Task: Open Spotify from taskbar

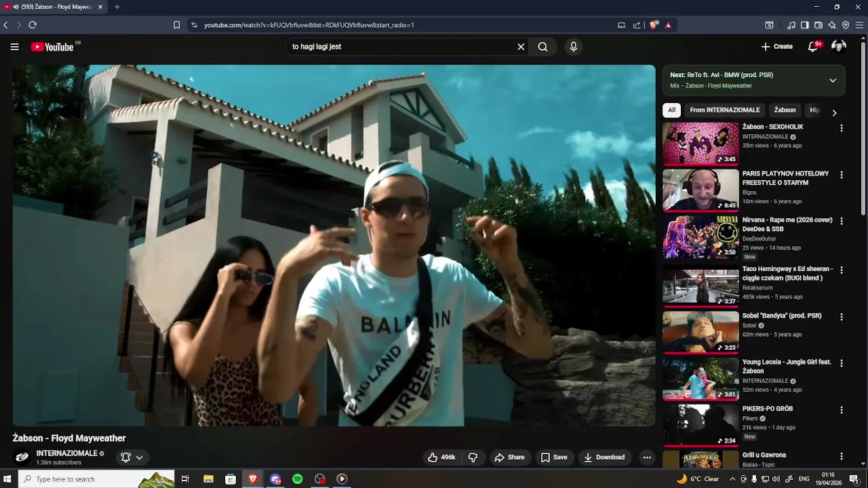Action: [297, 479]
